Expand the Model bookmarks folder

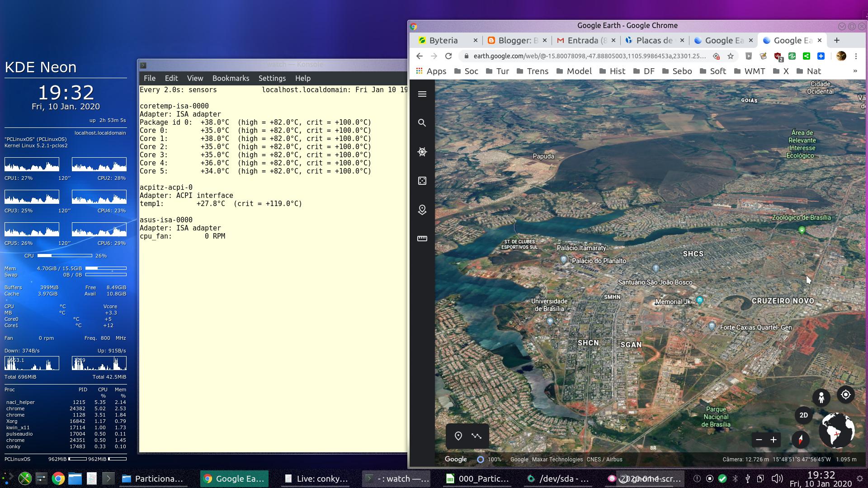(574, 71)
